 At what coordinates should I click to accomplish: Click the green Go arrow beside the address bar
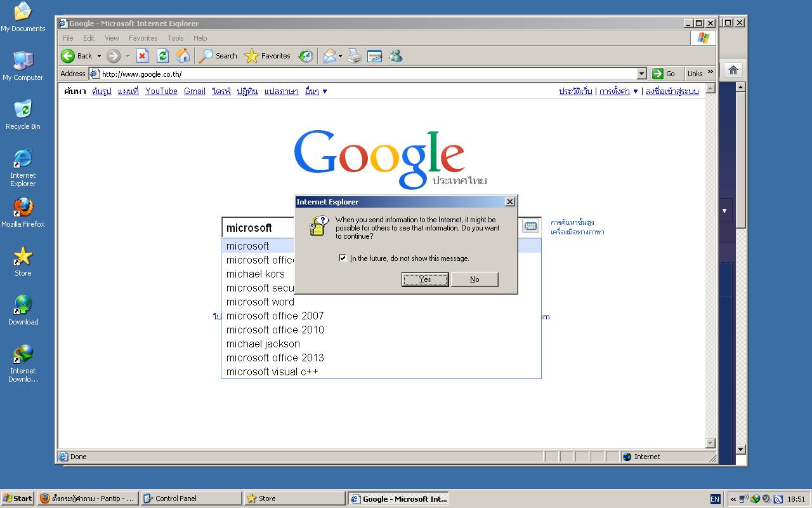[658, 74]
